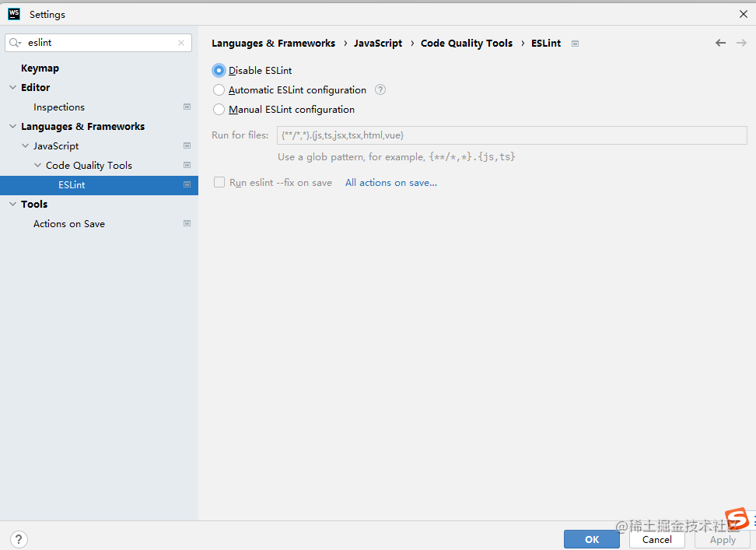Screen dimensions: 756x550
Task: Confirm settings with the OK button
Action: 591,538
